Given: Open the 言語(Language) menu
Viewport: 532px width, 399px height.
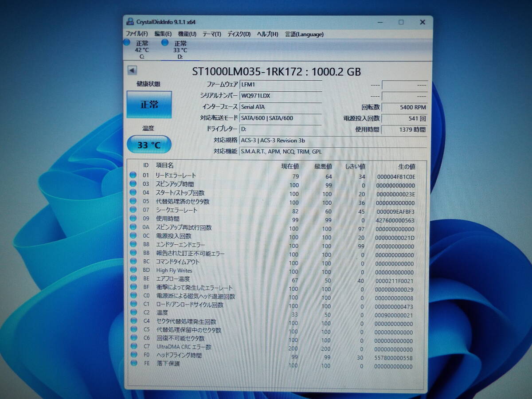Looking at the screenshot, I should pos(304,34).
